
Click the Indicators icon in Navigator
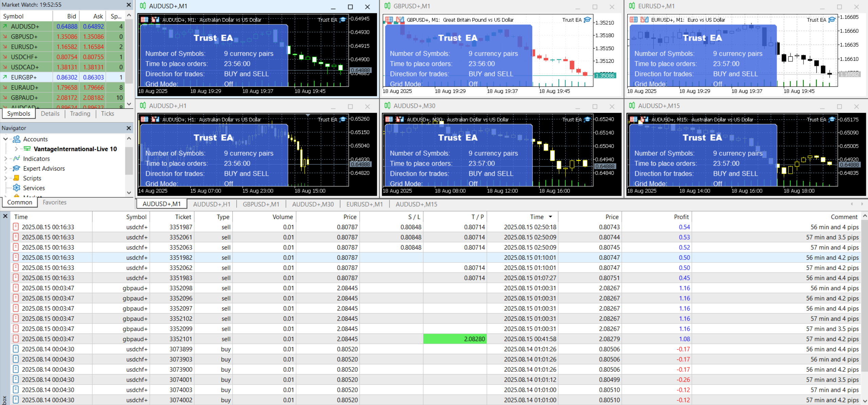tap(16, 159)
